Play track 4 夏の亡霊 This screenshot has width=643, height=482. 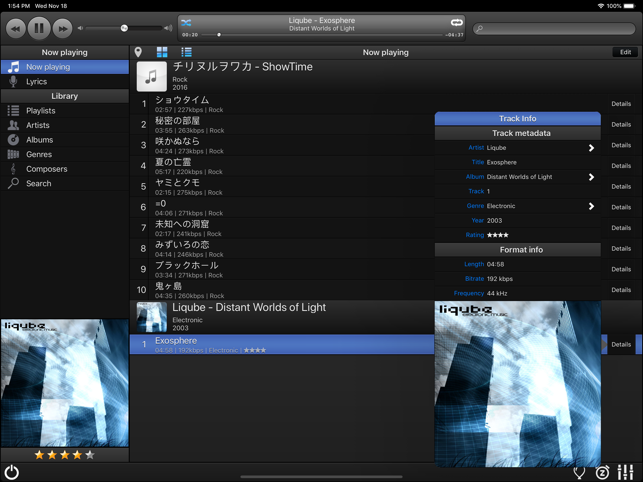click(x=283, y=166)
